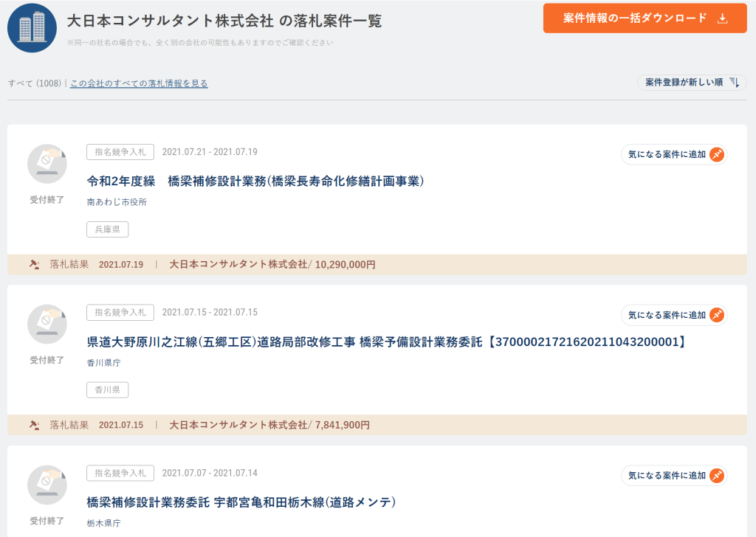Viewport: 756px width, 537px height.
Task: Click the orange pin icon on 宇都宮亀和田栃木線 case
Action: (717, 476)
